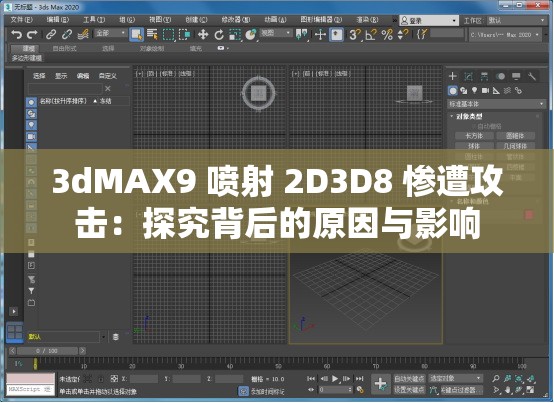554x403 pixels.
Task: Open the 文件(F) menu
Action: click(x=22, y=20)
